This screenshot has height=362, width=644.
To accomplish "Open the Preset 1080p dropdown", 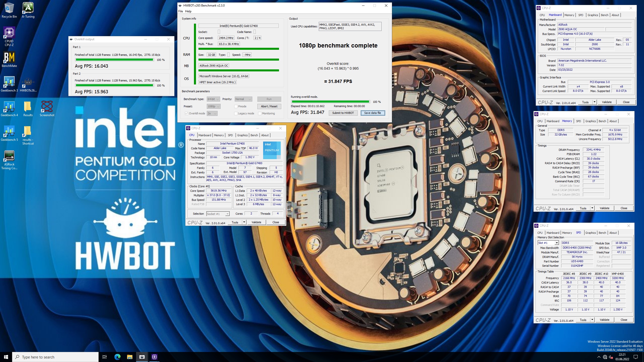I will point(214,106).
